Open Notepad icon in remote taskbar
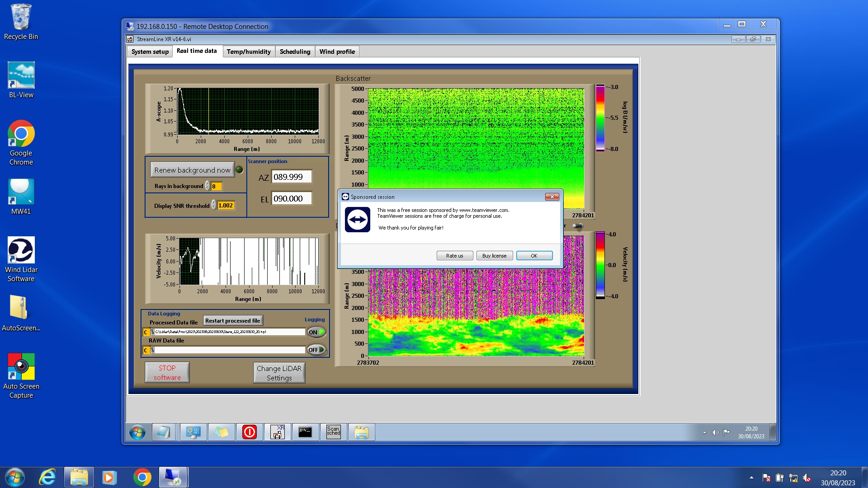 pos(163,432)
